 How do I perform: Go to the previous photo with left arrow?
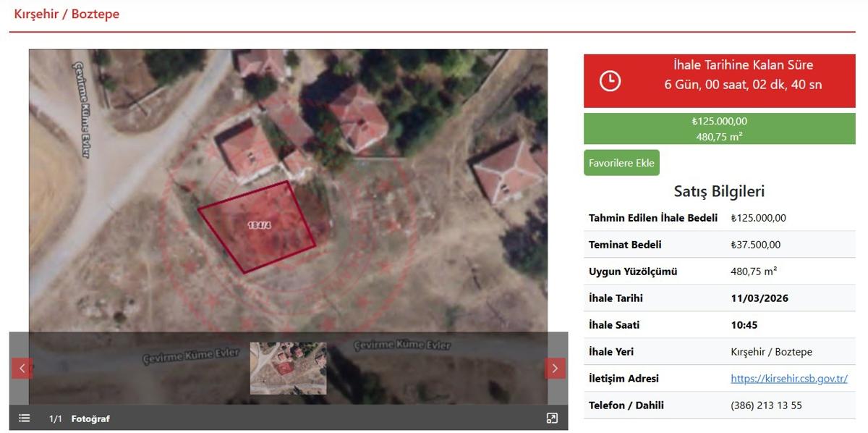click(x=22, y=368)
